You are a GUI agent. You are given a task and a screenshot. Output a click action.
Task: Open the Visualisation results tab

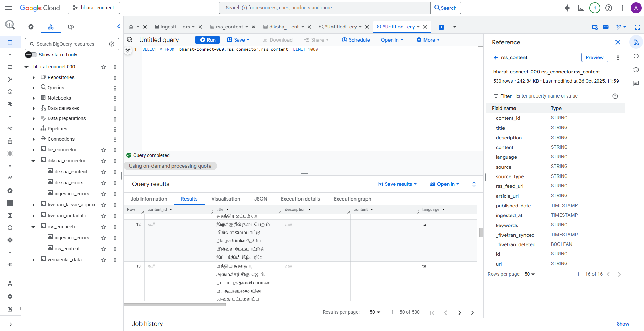pos(226,199)
